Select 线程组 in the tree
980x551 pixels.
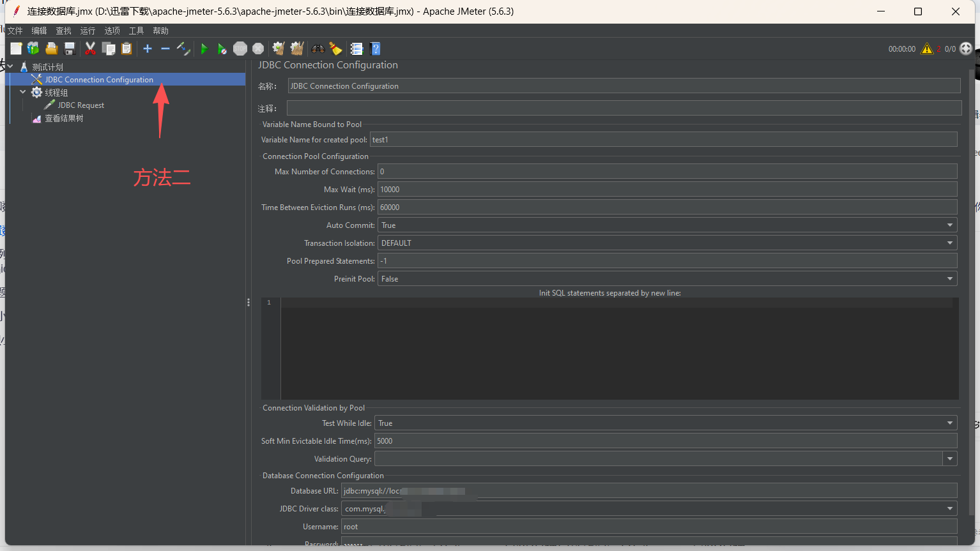[x=56, y=93]
